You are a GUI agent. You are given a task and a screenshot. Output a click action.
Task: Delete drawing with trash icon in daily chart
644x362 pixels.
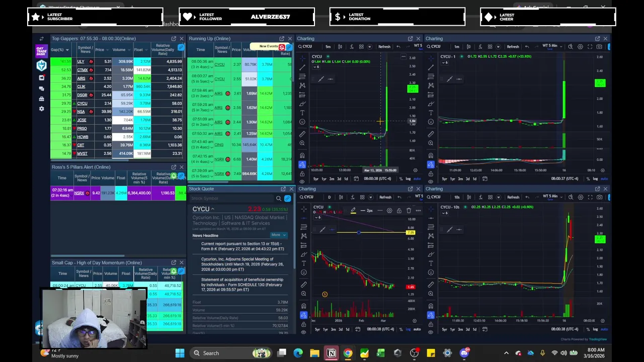(x=409, y=211)
